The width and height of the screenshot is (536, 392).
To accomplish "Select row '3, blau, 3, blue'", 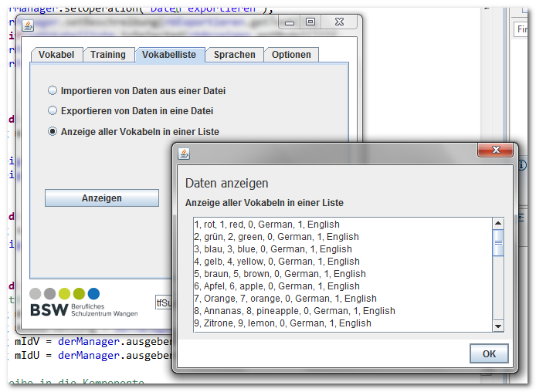I will (x=343, y=249).
